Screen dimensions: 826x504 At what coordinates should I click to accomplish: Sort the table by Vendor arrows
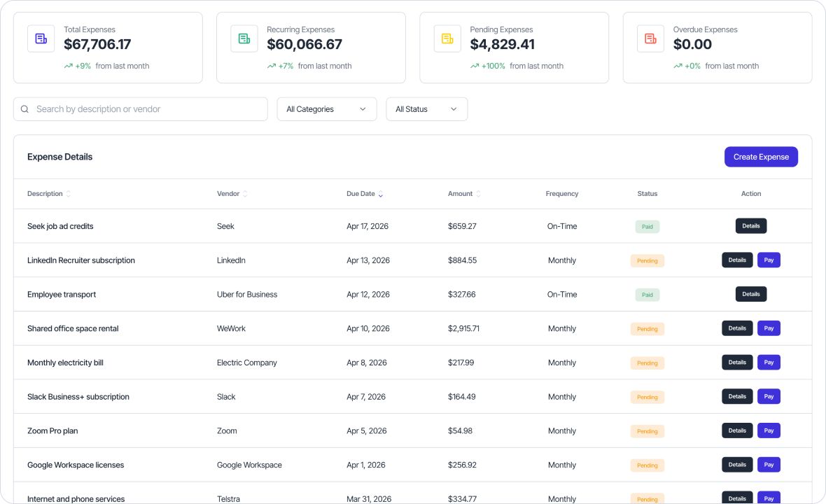coord(246,194)
